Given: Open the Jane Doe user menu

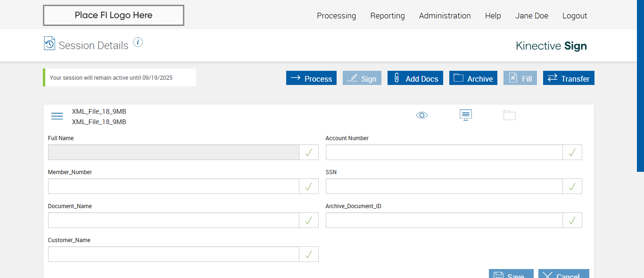Looking at the screenshot, I should (x=532, y=16).
